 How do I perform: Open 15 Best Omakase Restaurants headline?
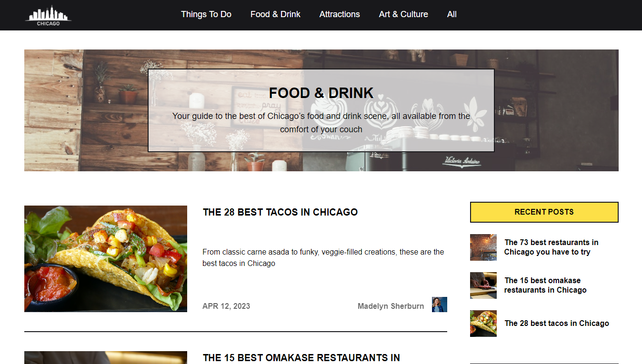pos(301,358)
